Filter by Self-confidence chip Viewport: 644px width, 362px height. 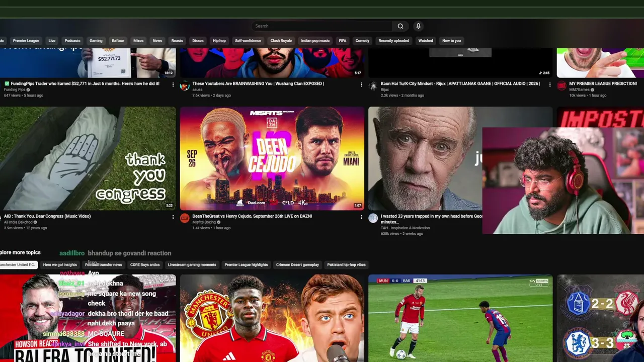pos(248,41)
